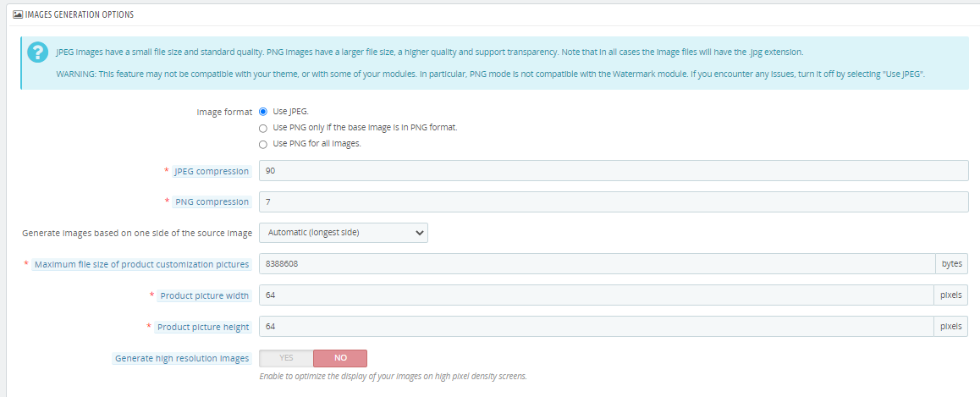Click the bytes unit suffix

952,264
